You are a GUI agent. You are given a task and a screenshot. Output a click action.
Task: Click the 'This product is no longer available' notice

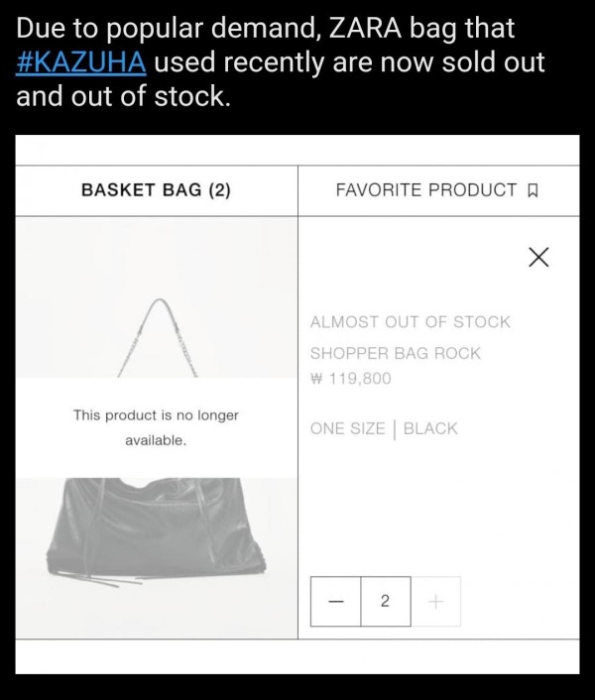click(x=157, y=427)
